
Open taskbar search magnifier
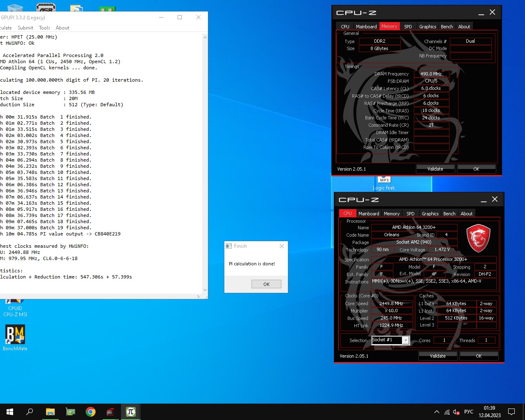tap(30, 412)
